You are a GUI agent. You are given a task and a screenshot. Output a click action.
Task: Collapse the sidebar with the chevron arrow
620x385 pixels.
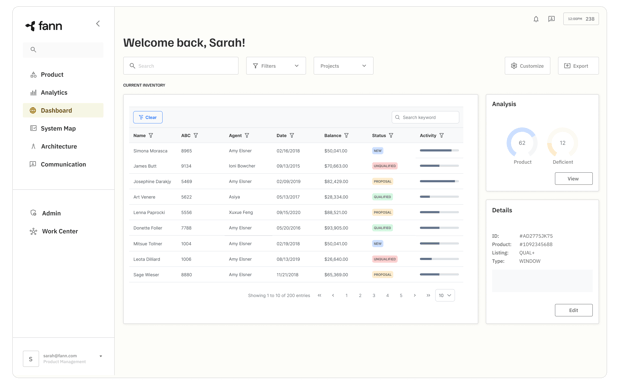(x=98, y=24)
